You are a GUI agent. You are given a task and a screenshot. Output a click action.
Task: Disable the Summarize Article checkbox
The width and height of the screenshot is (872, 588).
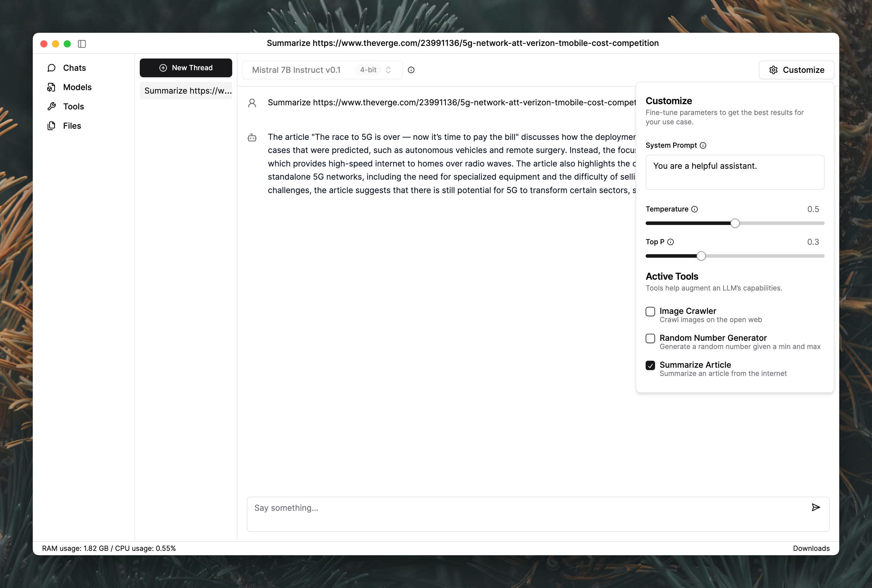[x=650, y=365]
